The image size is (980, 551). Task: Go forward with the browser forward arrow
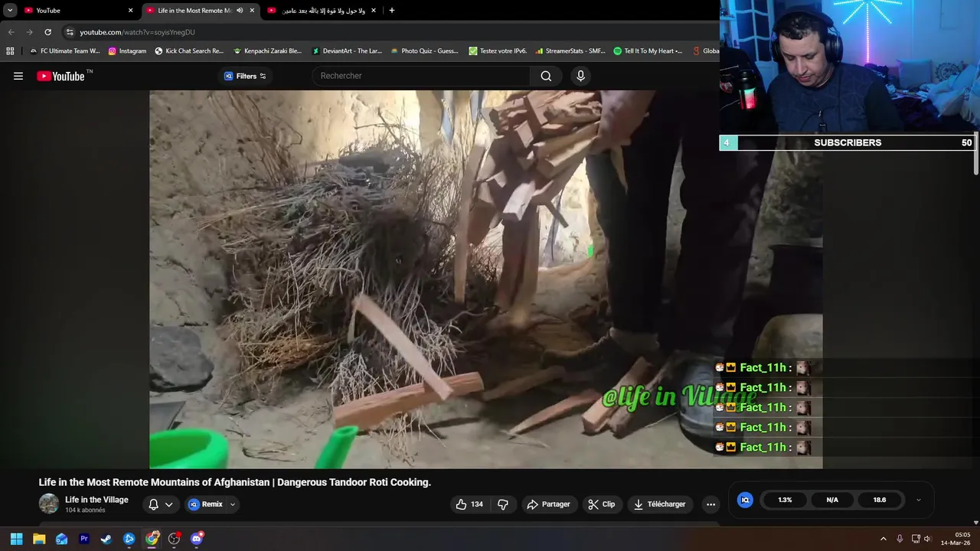(29, 32)
